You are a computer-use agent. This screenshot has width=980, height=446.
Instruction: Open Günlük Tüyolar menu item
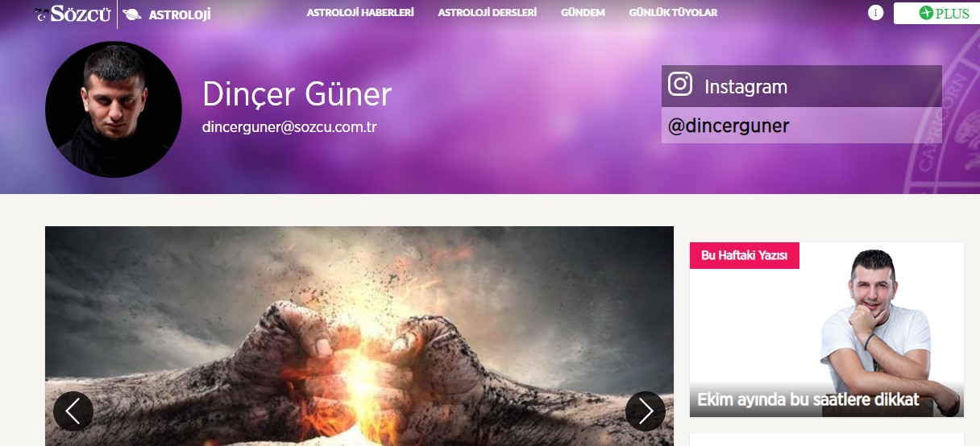point(673,13)
